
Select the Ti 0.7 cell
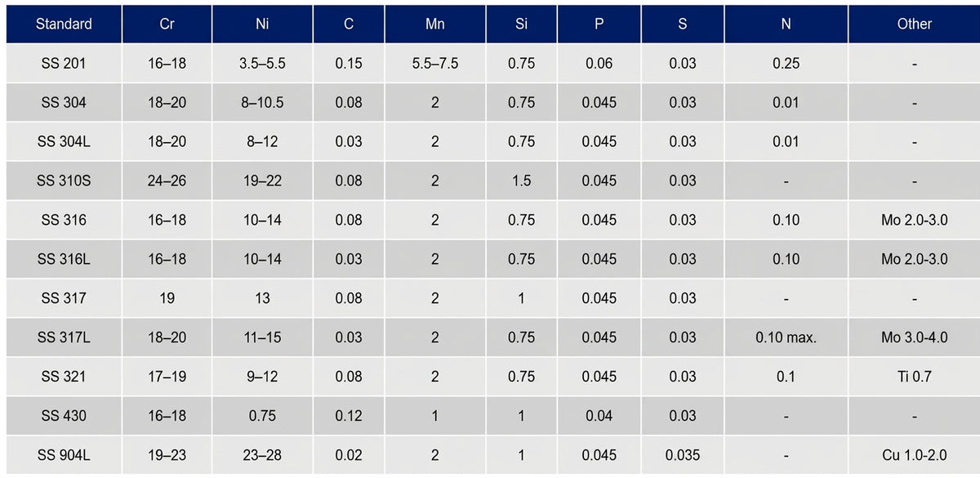click(x=915, y=377)
